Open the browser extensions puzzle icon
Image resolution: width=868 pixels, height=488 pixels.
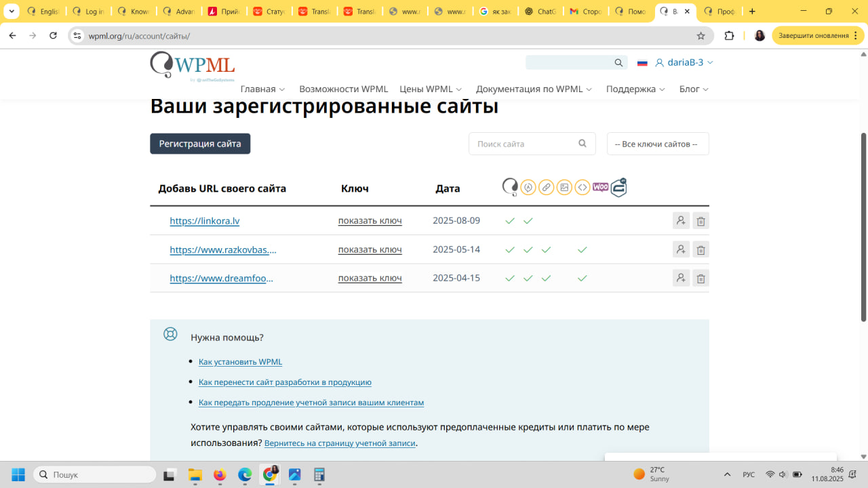(730, 36)
